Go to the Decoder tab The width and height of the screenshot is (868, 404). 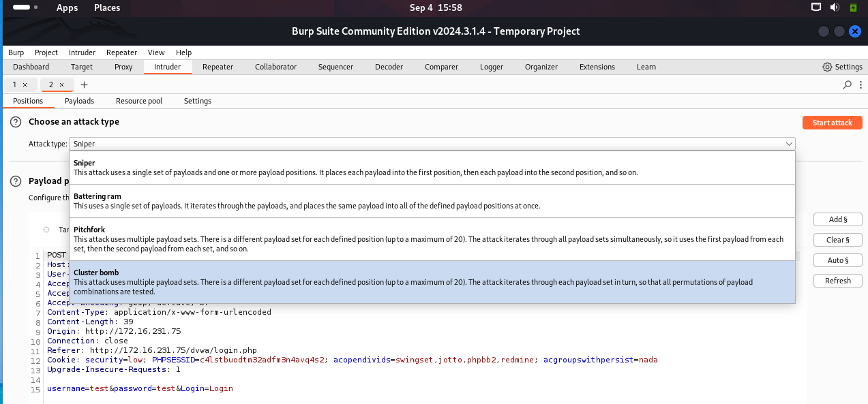point(389,67)
